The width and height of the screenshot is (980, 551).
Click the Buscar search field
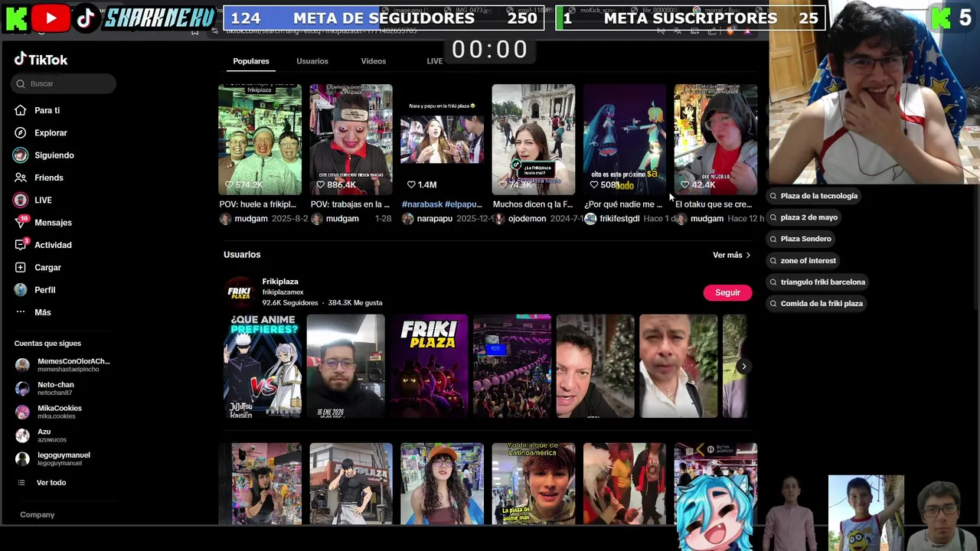tap(64, 83)
